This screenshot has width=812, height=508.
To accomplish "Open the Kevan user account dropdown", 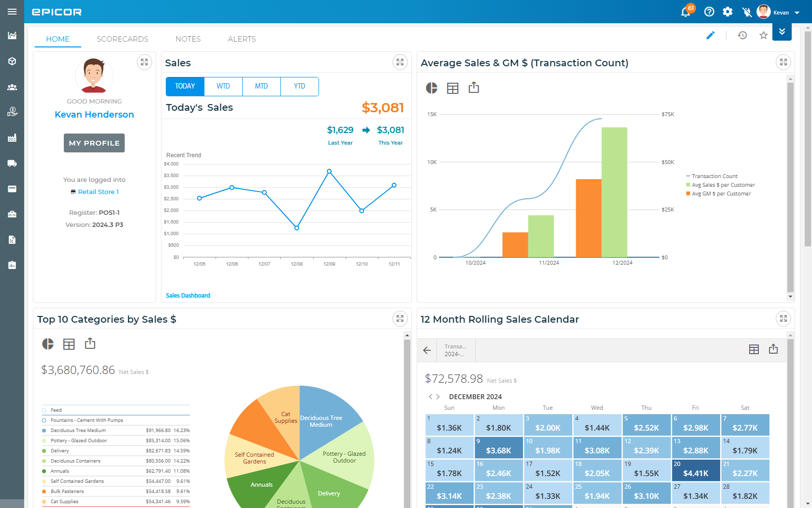I will [784, 13].
